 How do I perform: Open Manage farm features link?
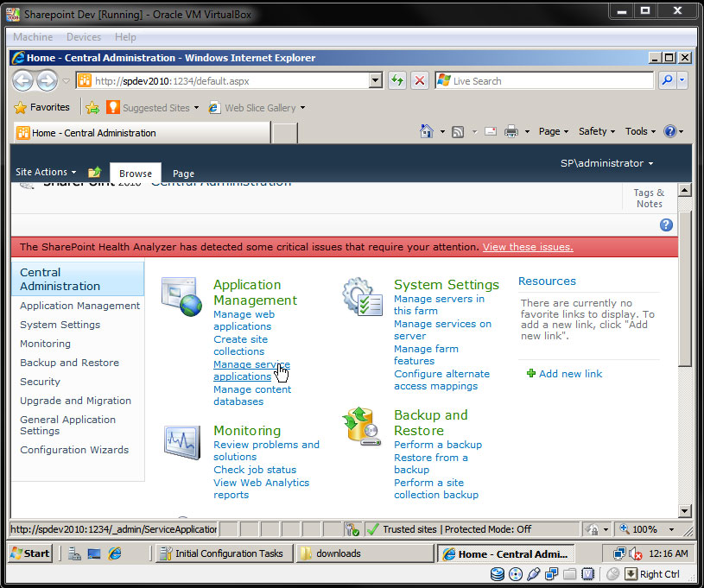tap(426, 355)
